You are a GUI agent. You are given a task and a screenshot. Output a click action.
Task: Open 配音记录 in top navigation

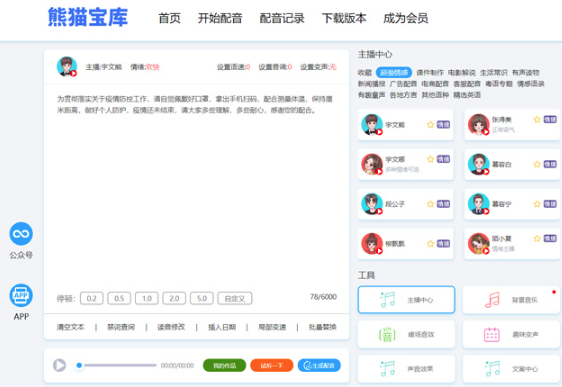(x=282, y=18)
